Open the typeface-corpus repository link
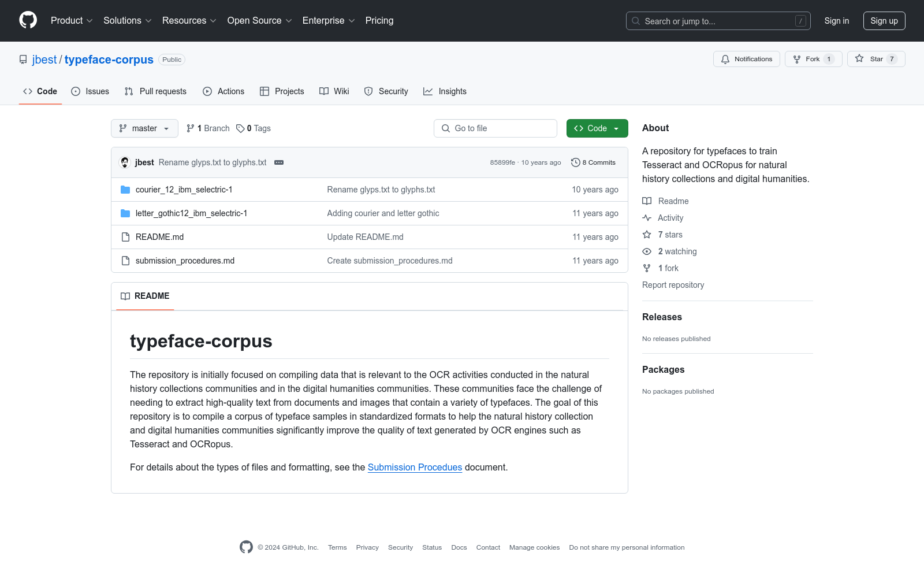Screen dimensions: 924x578 pos(109,60)
